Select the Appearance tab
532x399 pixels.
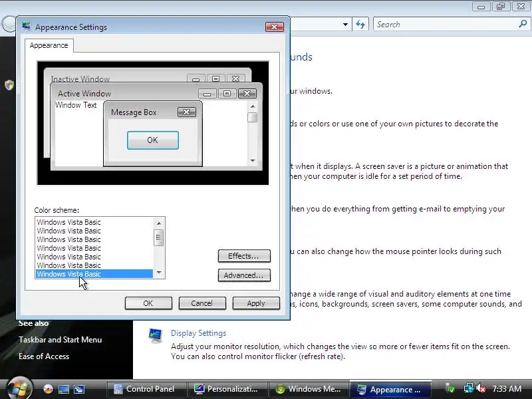tap(49, 45)
